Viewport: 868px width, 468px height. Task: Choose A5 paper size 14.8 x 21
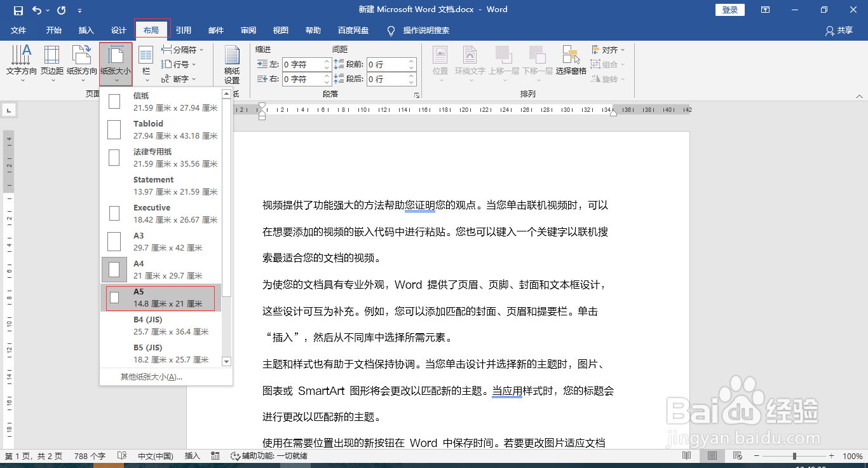point(161,298)
